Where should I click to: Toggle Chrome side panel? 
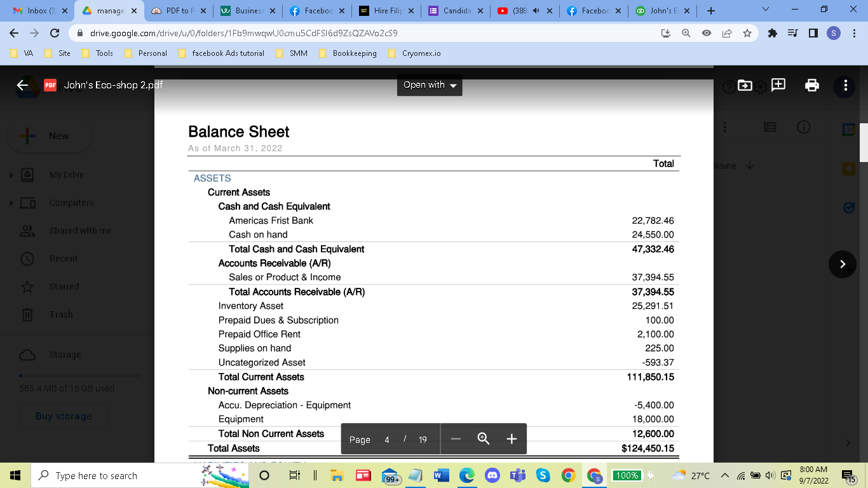(813, 33)
